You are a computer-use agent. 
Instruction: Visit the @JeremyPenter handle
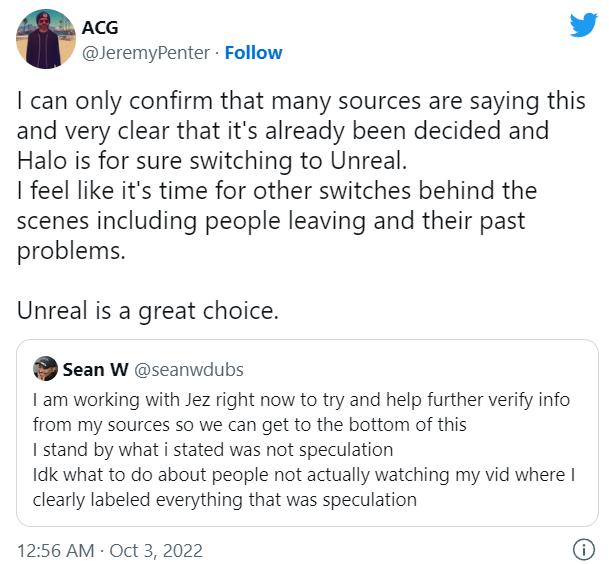point(147,52)
